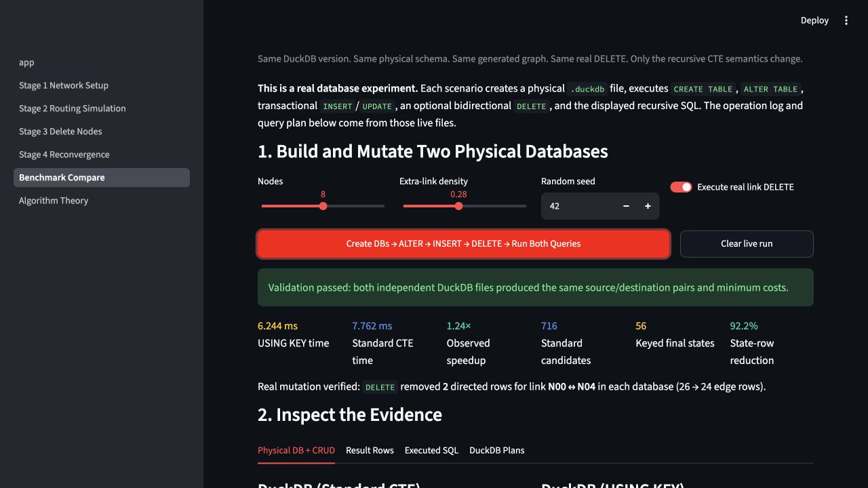
Task: Open the Algorithm Theory page
Action: 102,201
